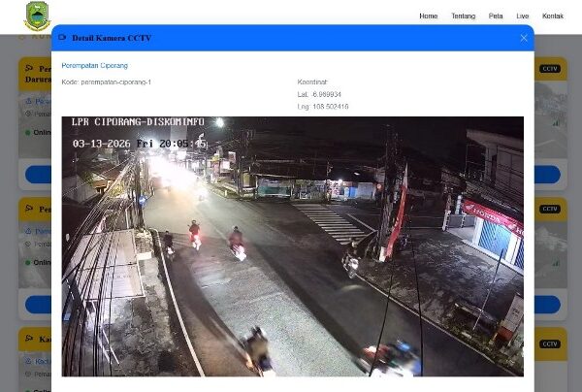Image resolution: width=582 pixels, height=392 pixels.
Task: Close the Detail Kamera CCTV modal
Action: click(x=524, y=38)
